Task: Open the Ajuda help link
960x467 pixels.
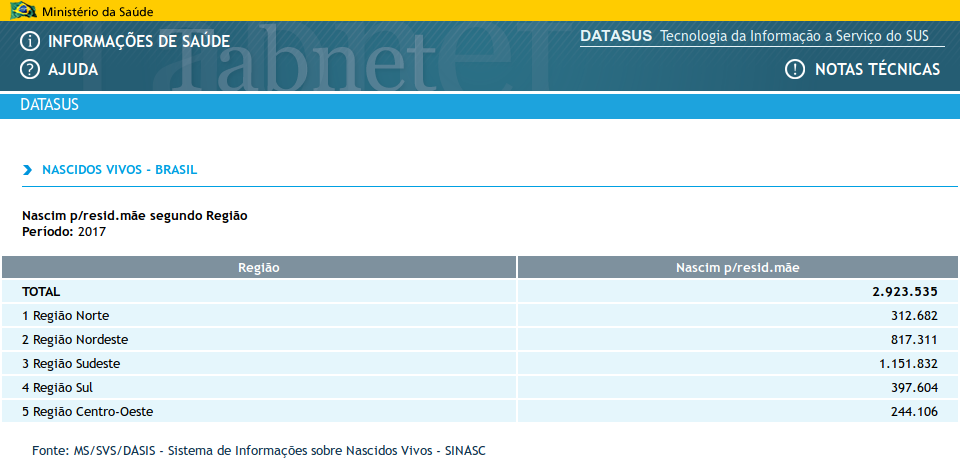Action: 73,70
